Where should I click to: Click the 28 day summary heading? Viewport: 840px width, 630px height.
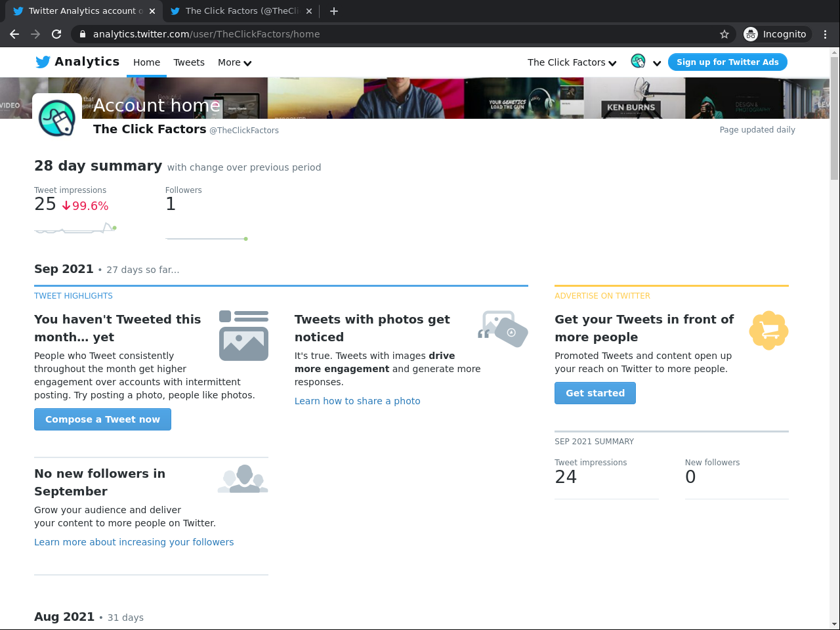(98, 165)
